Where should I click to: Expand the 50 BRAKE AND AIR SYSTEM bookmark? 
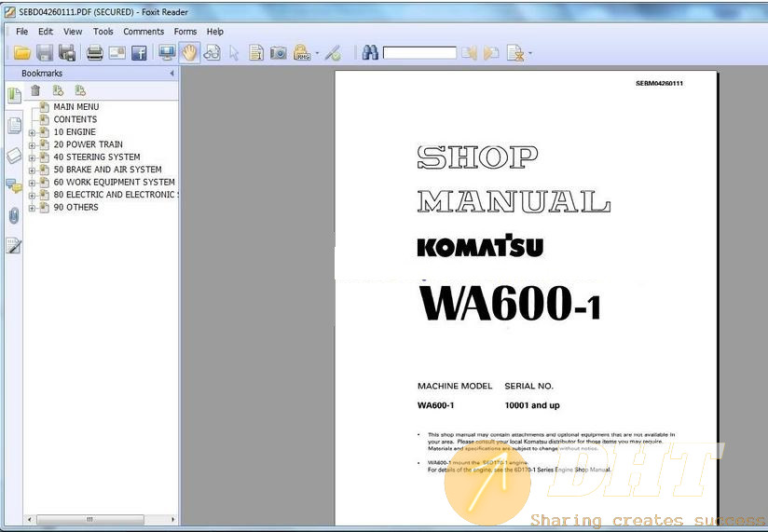click(32, 171)
